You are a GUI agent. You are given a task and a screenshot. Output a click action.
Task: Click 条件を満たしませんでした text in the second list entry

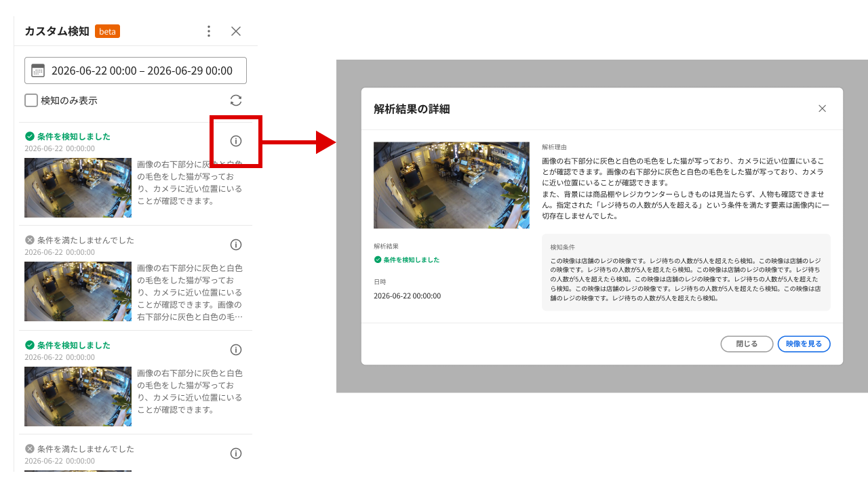pos(86,240)
